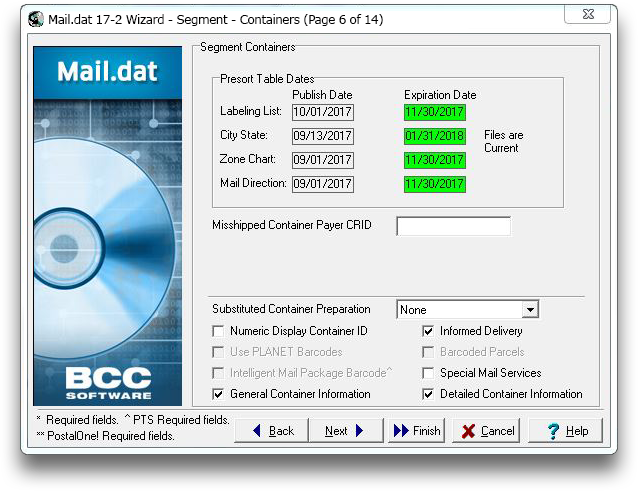Click Zone Chart publish date field
Viewport: 638px width, 491px height.
(322, 160)
